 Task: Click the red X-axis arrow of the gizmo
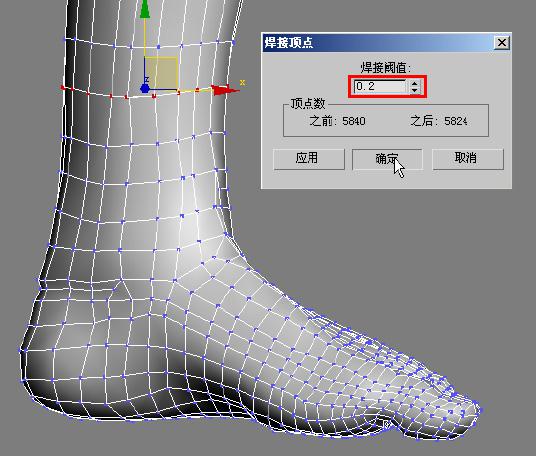[x=224, y=90]
